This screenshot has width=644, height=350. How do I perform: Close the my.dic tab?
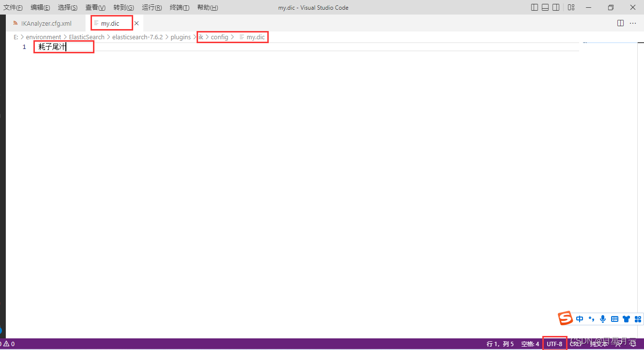click(137, 23)
